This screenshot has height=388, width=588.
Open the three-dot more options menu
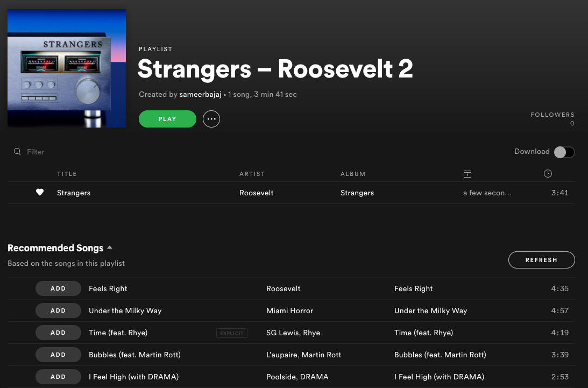211,119
